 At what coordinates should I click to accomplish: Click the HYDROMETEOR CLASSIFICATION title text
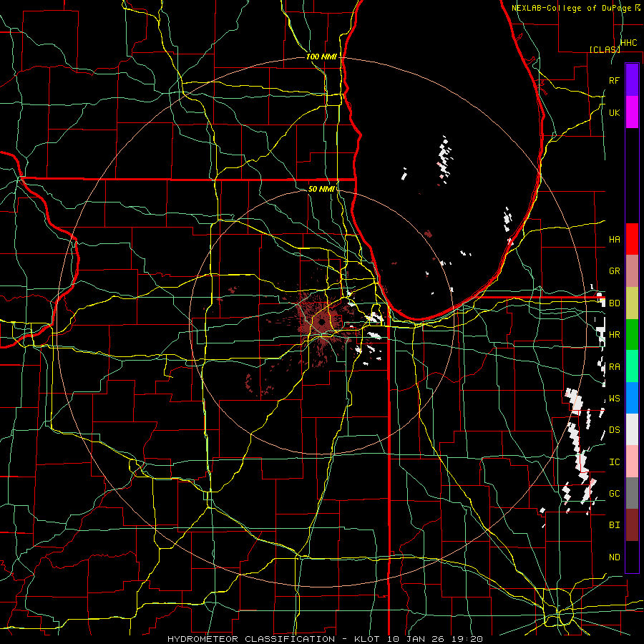pyautogui.click(x=250, y=639)
